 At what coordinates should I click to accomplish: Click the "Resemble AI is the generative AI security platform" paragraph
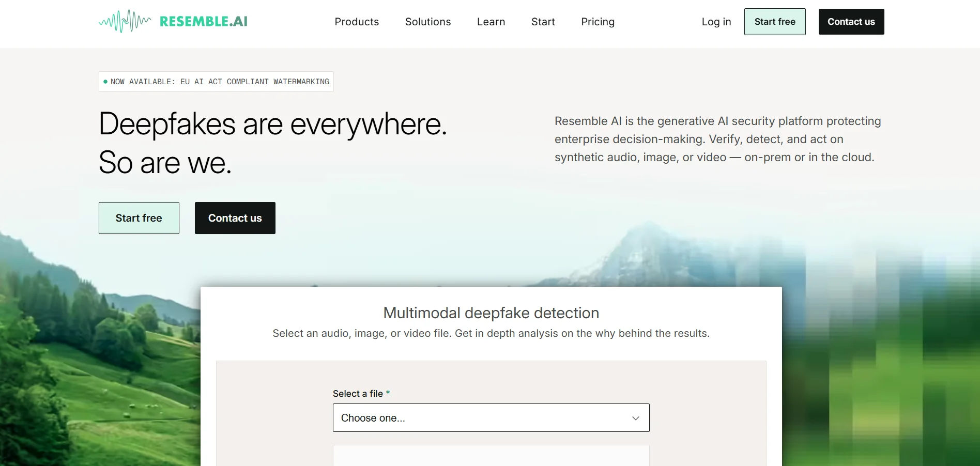coord(718,139)
